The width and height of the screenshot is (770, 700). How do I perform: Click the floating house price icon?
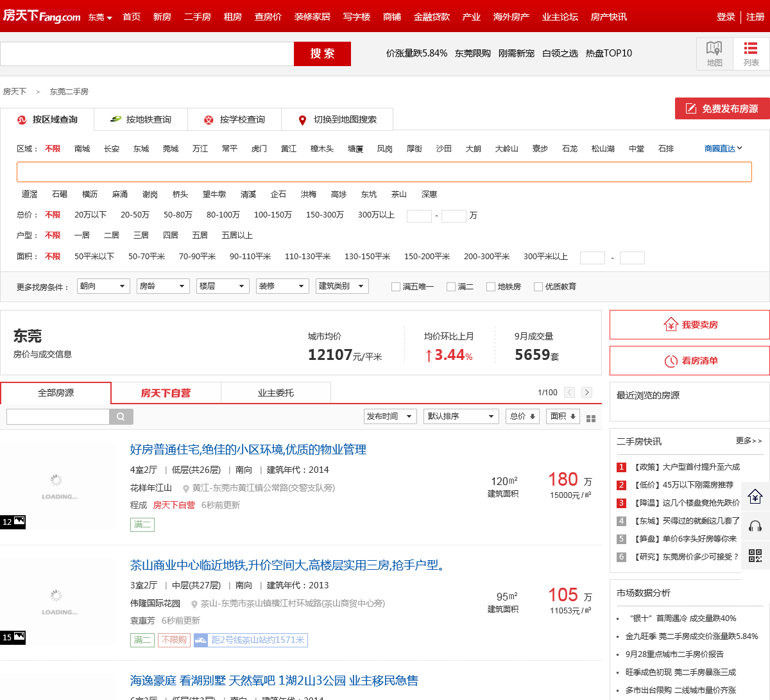755,497
